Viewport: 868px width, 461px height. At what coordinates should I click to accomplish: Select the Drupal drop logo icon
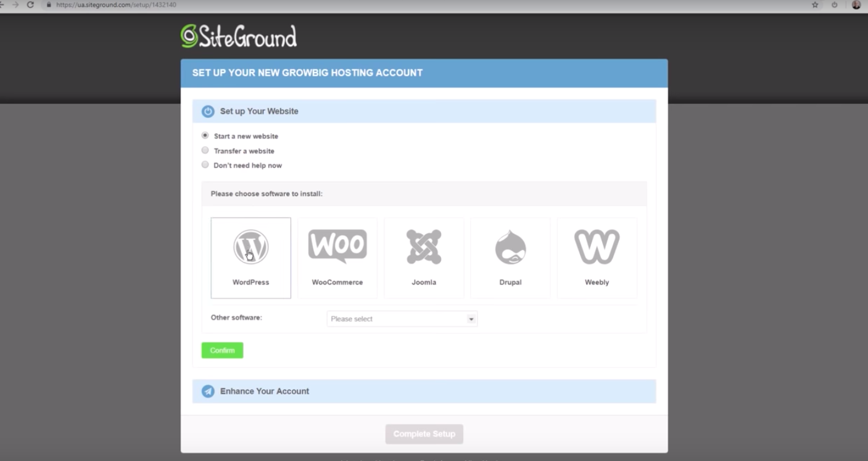[510, 247]
